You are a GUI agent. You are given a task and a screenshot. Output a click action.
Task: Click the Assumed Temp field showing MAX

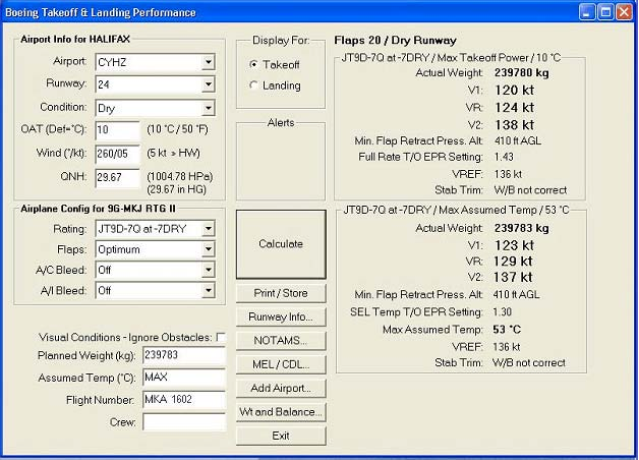pyautogui.click(x=184, y=377)
